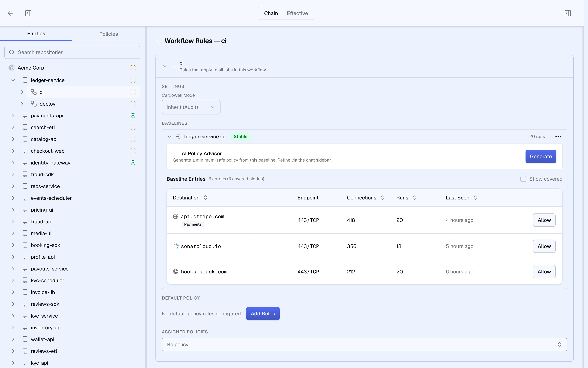The height and width of the screenshot is (368, 588).
Task: Allow the hooks.slack.com entry
Action: [544, 272]
